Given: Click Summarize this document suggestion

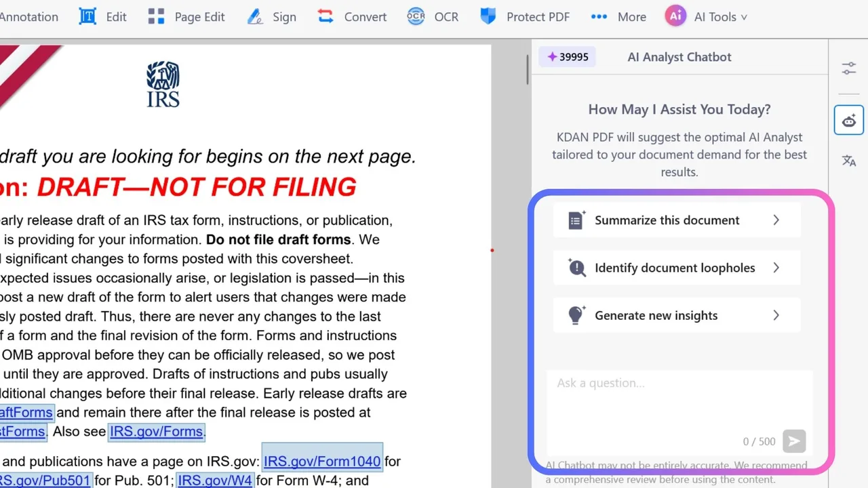Looking at the screenshot, I should [677, 220].
